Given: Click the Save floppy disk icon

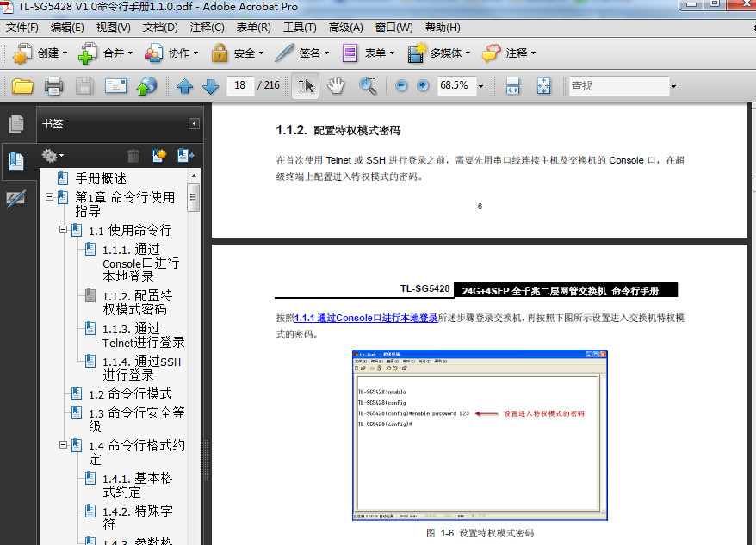Looking at the screenshot, I should [x=84, y=86].
